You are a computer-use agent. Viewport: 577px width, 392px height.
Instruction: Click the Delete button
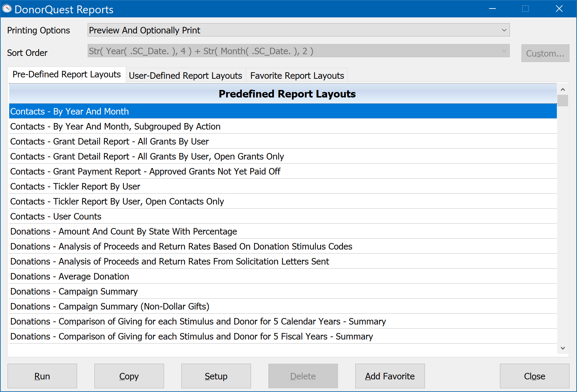click(x=303, y=376)
